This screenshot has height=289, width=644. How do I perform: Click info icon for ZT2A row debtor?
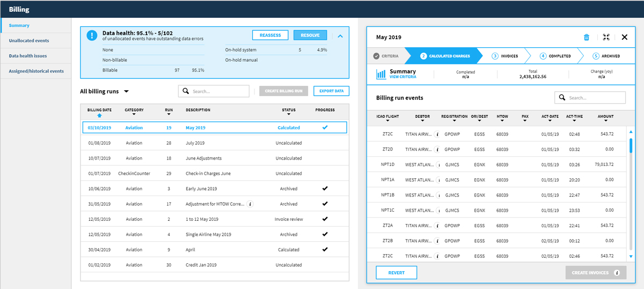coord(437,226)
